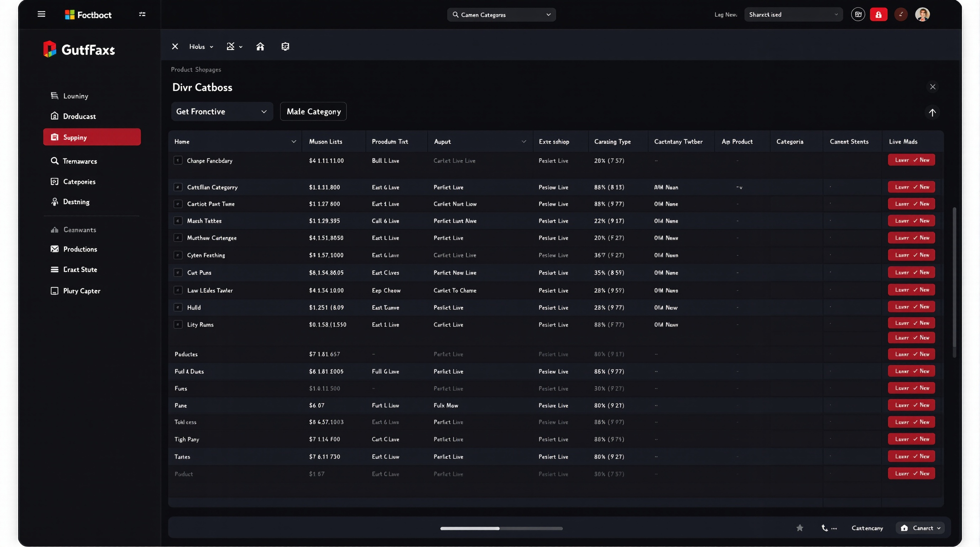Open the chat message icon in top bar
Viewport: 980px width, 547px height.
coord(858,15)
